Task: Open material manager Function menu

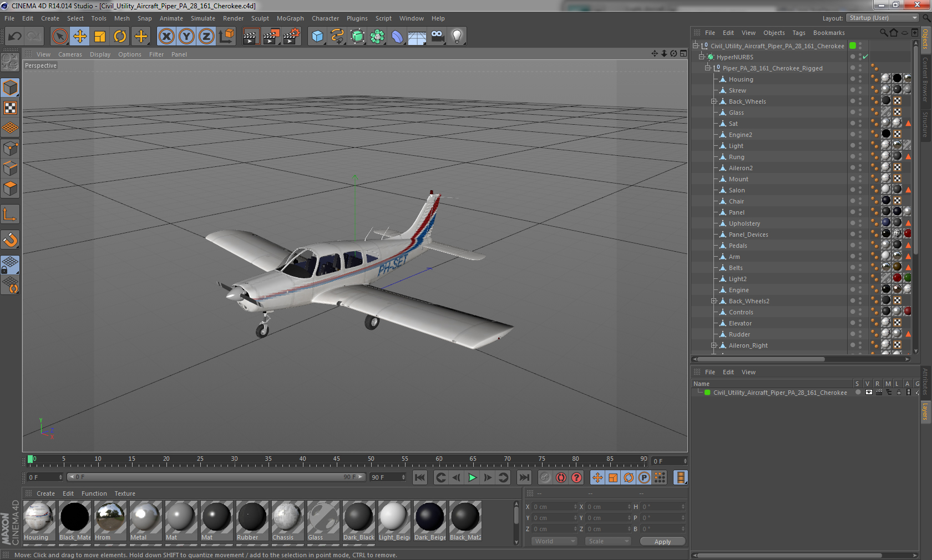Action: (94, 493)
